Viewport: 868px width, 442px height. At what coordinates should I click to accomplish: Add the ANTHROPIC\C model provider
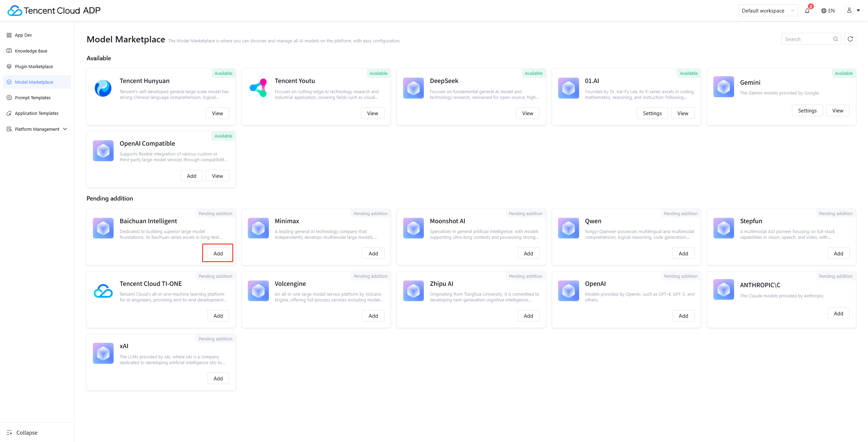tap(838, 313)
